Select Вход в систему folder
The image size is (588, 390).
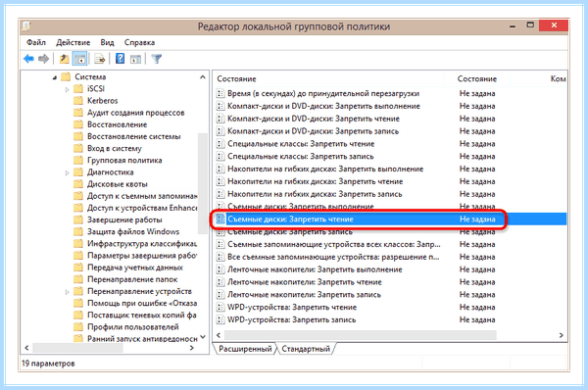coord(115,149)
